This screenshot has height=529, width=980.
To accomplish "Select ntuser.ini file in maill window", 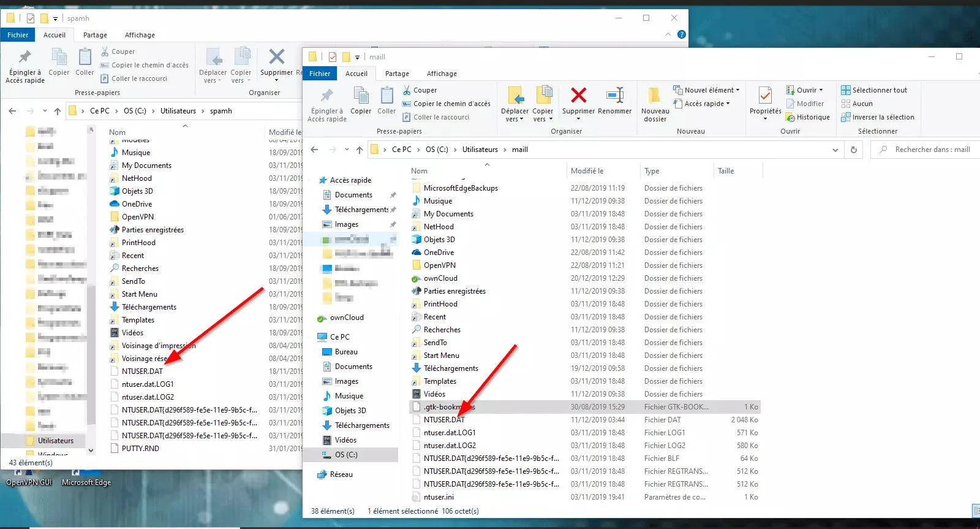I will point(439,497).
